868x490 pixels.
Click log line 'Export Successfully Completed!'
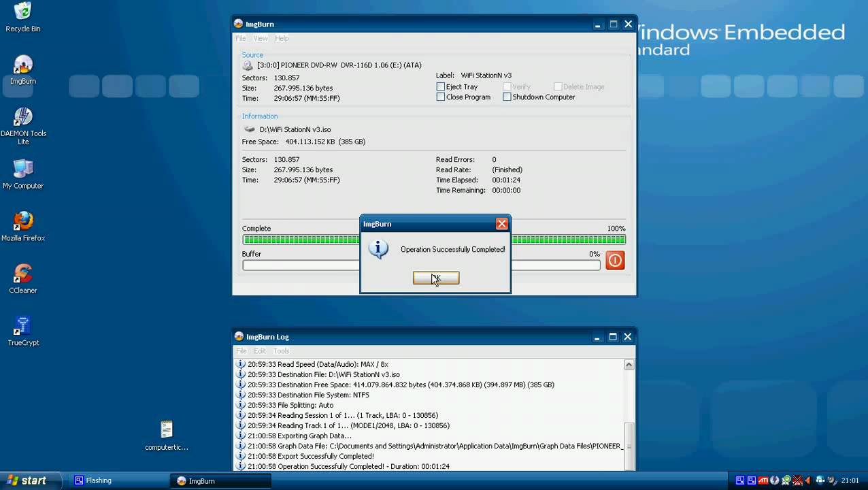[x=311, y=456]
